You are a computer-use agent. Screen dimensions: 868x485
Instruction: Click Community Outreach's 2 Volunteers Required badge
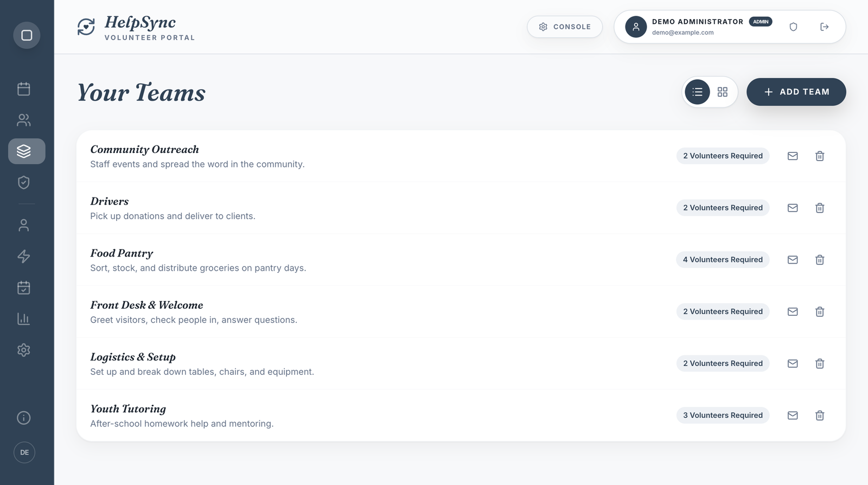723,156
